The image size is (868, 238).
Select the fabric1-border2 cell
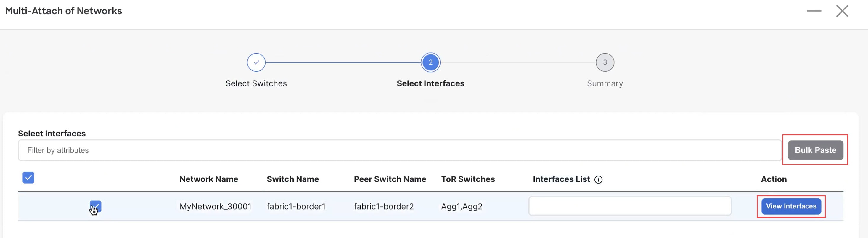(x=383, y=206)
